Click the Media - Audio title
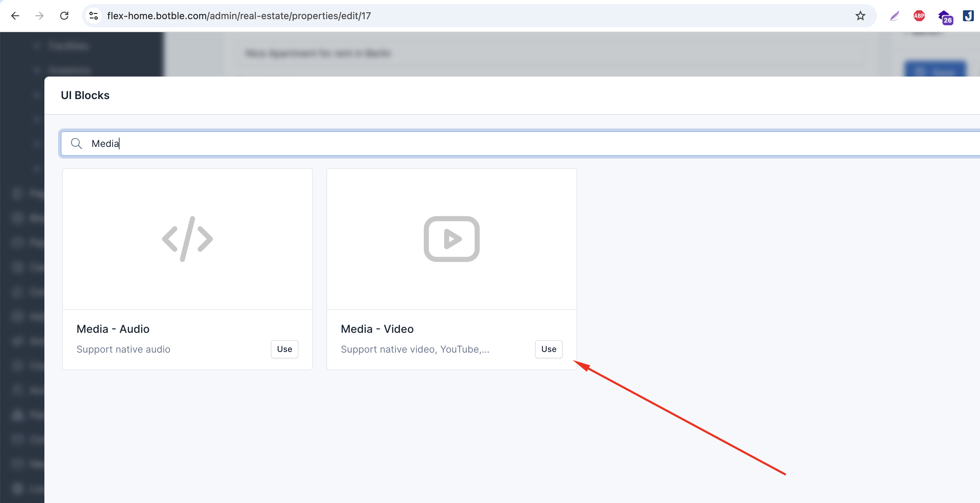980x503 pixels. click(x=113, y=329)
